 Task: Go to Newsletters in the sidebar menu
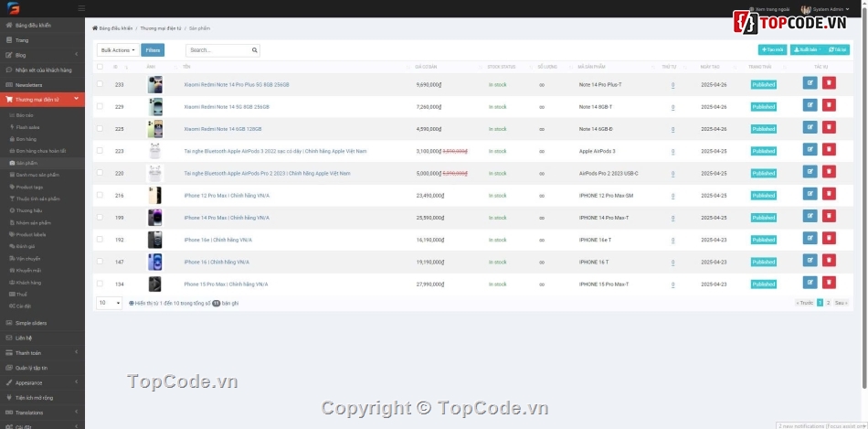pyautogui.click(x=28, y=85)
